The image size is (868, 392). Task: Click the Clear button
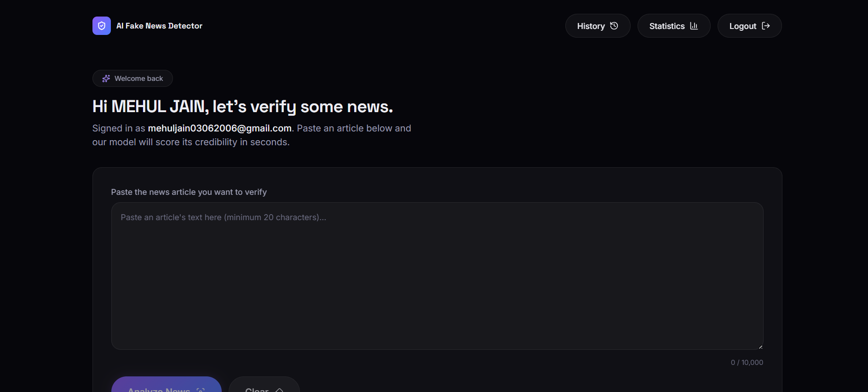pyautogui.click(x=264, y=385)
